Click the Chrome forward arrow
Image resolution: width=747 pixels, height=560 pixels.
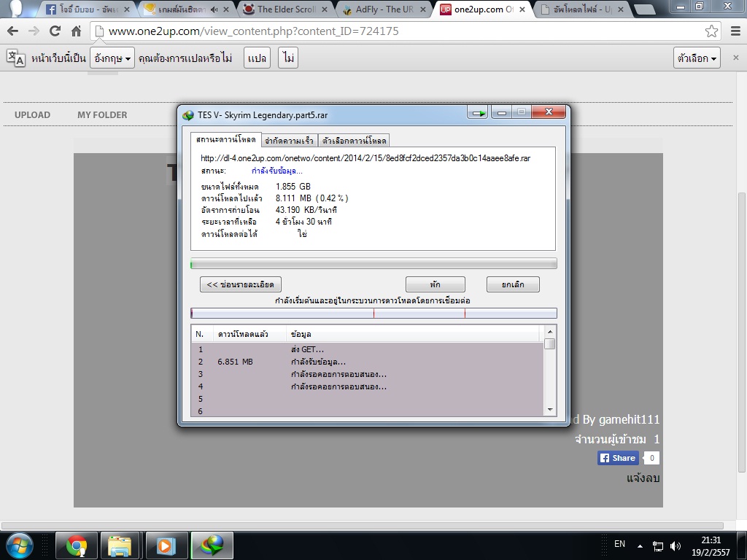click(34, 31)
